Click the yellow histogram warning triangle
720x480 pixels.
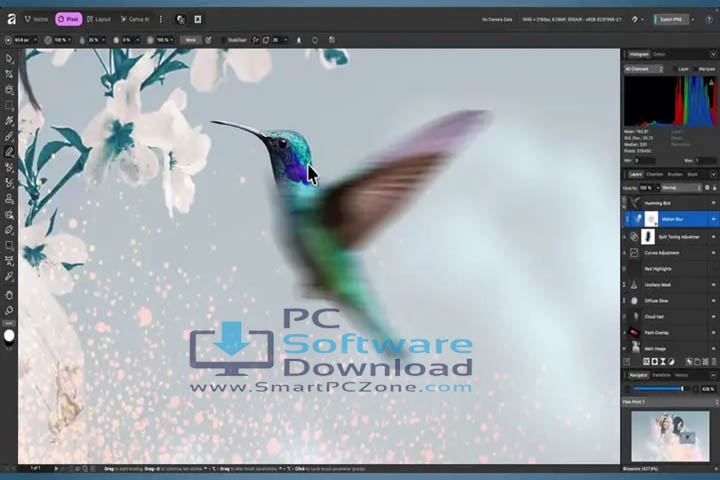click(711, 83)
